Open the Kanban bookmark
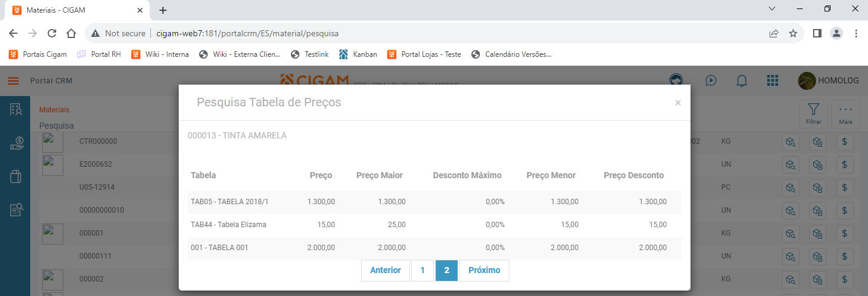Image resolution: width=868 pixels, height=296 pixels. click(358, 54)
